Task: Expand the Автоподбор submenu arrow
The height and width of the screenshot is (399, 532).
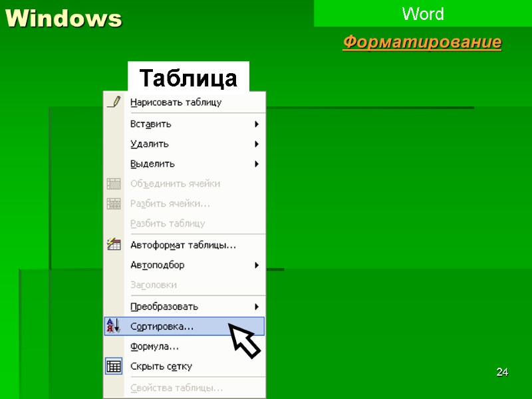Action: pos(257,265)
